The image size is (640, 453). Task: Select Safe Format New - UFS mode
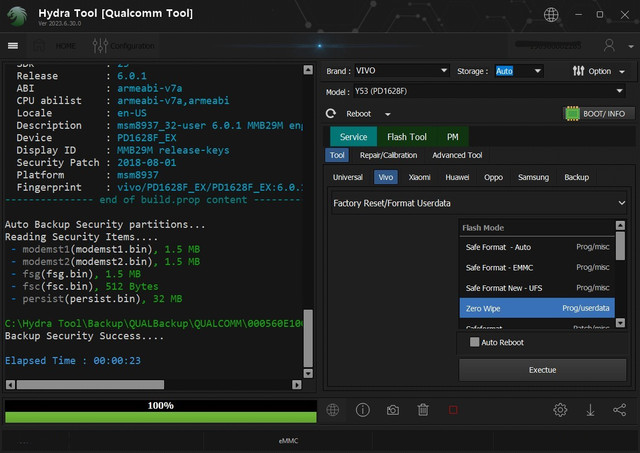(537, 288)
